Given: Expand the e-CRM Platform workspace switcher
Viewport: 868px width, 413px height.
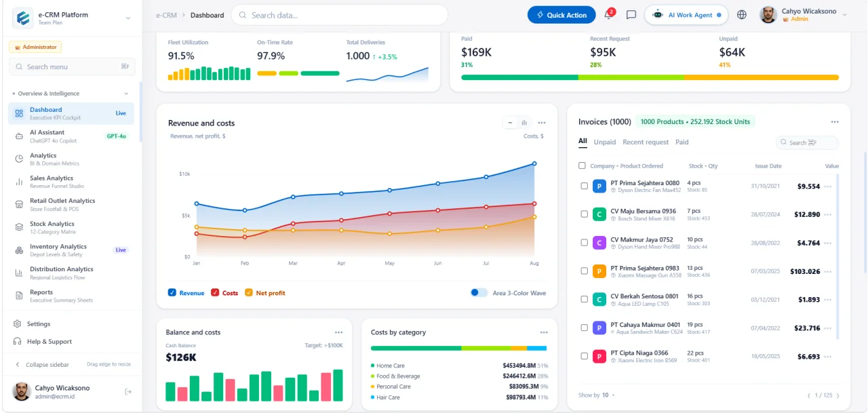Looking at the screenshot, I should (128, 18).
